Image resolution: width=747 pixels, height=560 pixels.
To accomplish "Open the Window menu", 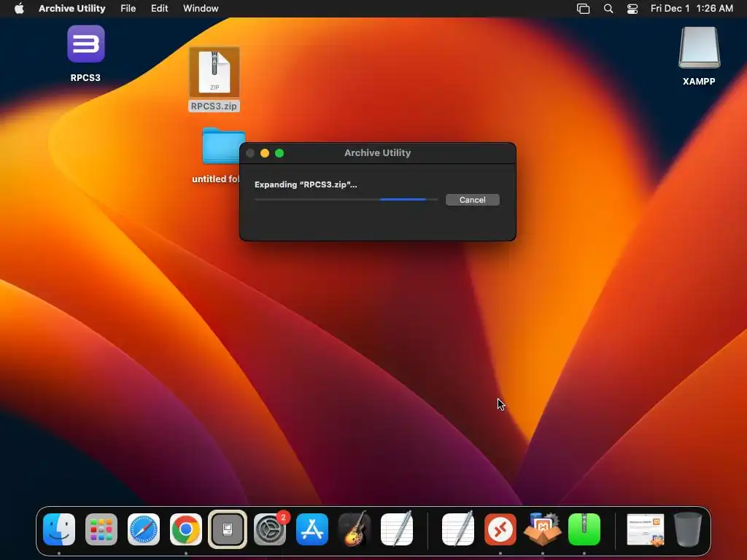I will point(201,8).
